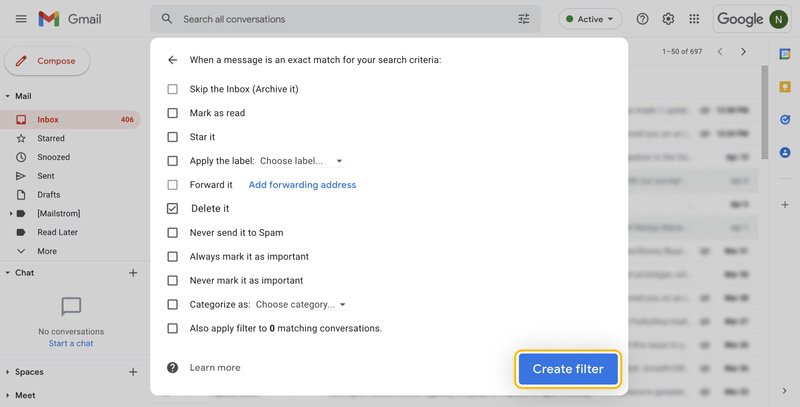Click the Create filter button
Screen dimensions: 800x407
pos(568,369)
